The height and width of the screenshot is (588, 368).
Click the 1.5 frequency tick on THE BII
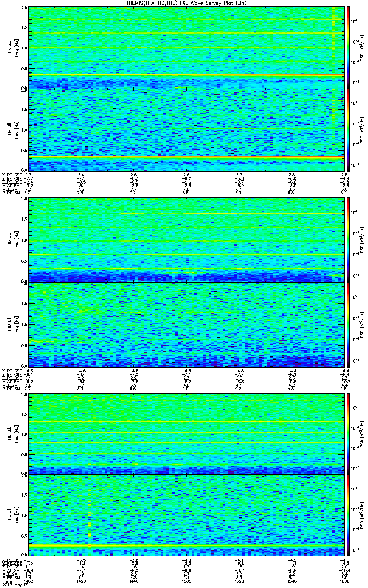[25, 495]
